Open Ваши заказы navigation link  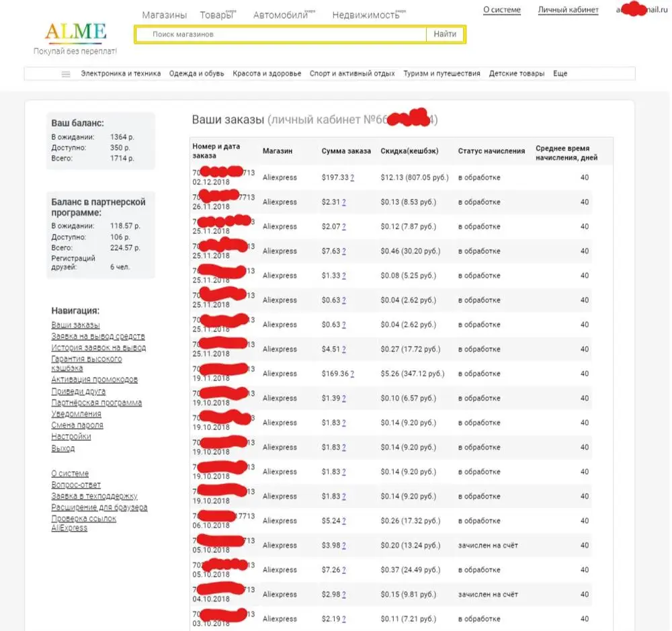pyautogui.click(x=75, y=325)
